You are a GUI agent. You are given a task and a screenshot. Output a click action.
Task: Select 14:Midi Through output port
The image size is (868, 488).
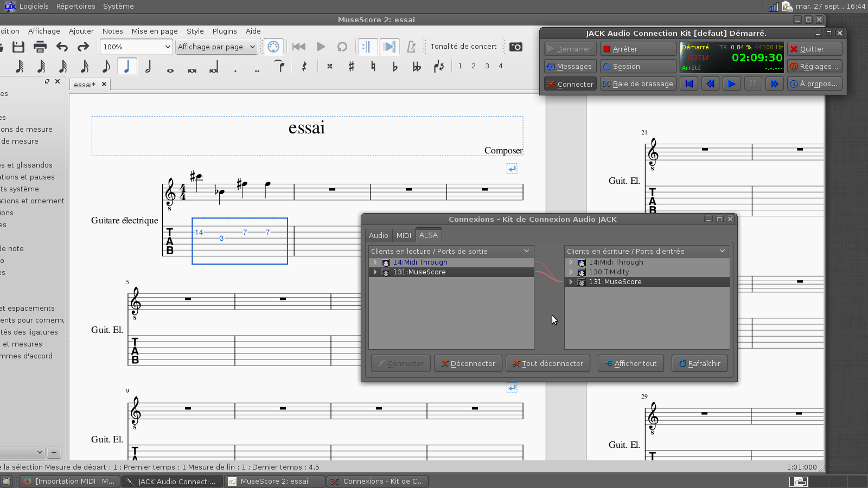tap(420, 262)
